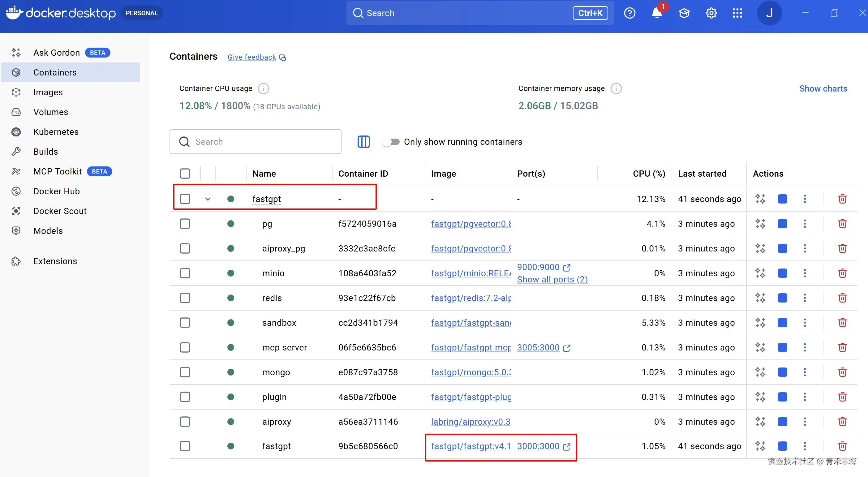The image size is (868, 477).
Task: Check the select-all containers checkbox in header
Action: pyautogui.click(x=185, y=174)
